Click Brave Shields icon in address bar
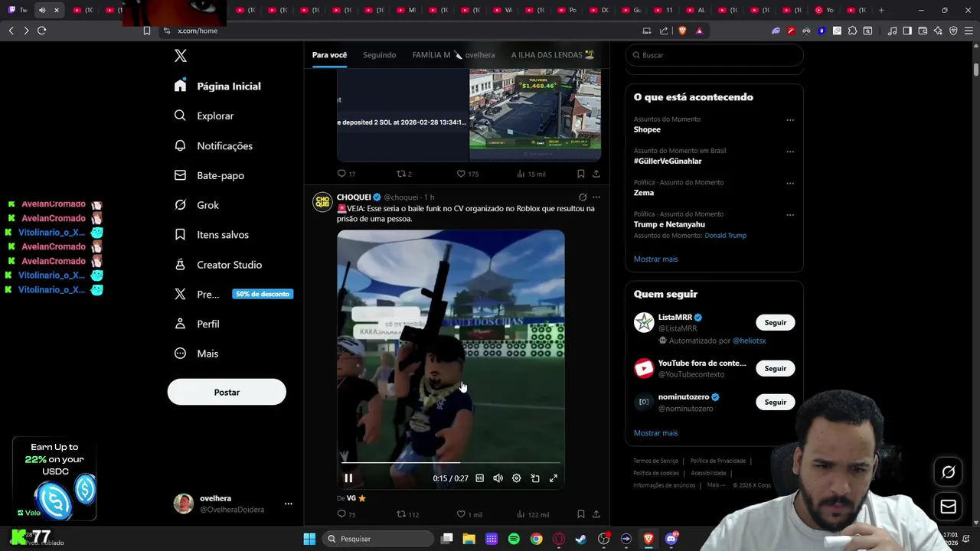This screenshot has height=551, width=980. [x=682, y=31]
